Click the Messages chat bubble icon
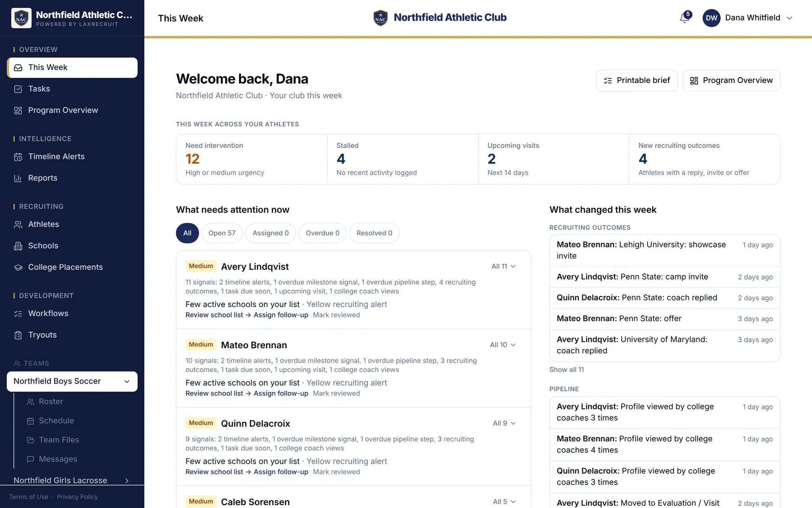The height and width of the screenshot is (508, 812). [31, 459]
